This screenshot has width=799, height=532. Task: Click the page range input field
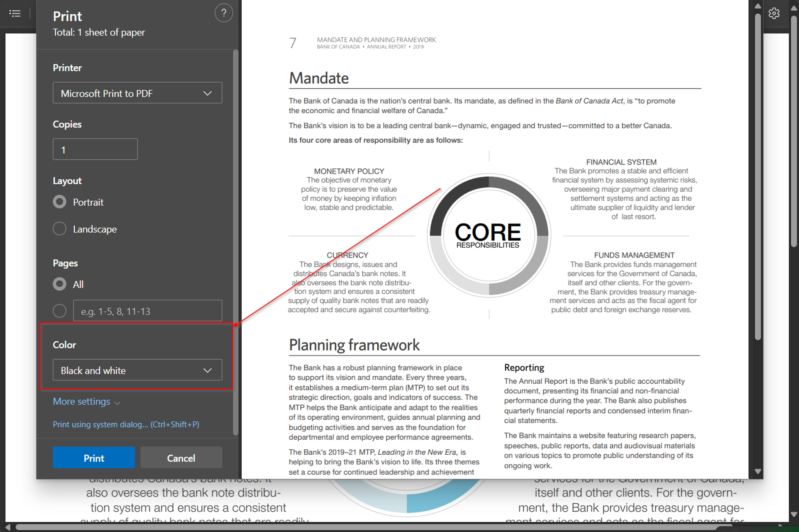148,310
